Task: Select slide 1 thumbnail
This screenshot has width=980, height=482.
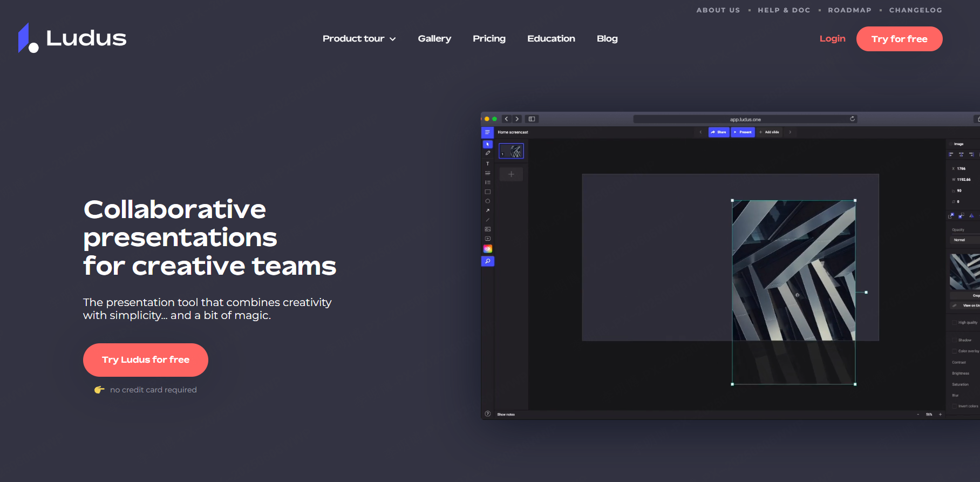Action: click(x=511, y=151)
